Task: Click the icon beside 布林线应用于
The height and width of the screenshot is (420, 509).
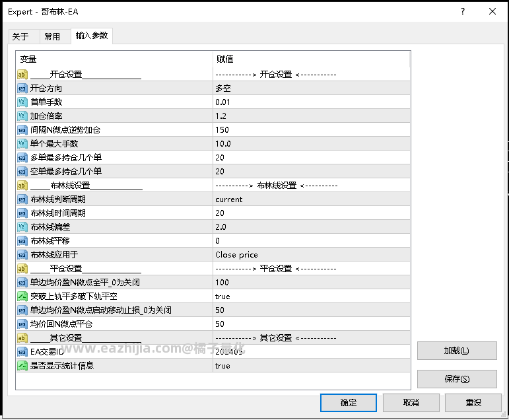Action: coord(22,255)
